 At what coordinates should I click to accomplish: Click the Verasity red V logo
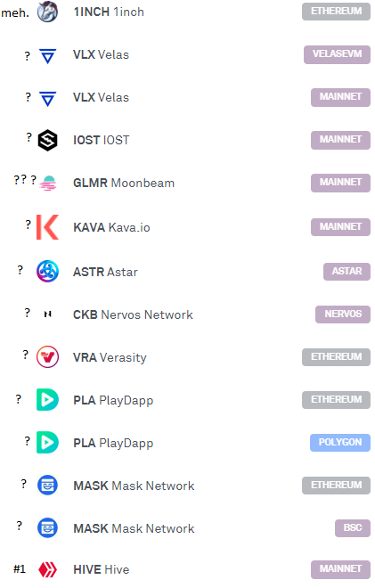pyautogui.click(x=47, y=356)
